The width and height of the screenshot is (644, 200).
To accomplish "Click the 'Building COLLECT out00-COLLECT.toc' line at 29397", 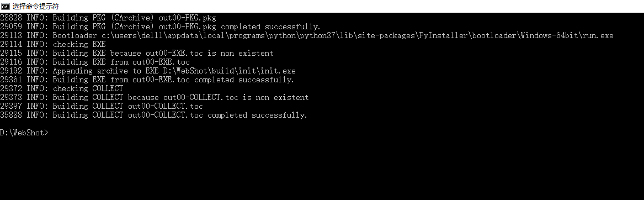I will 102,107.
